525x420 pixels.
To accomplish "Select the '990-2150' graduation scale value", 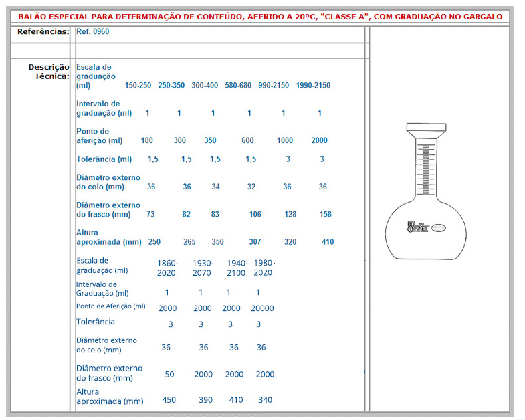I will pos(274,86).
